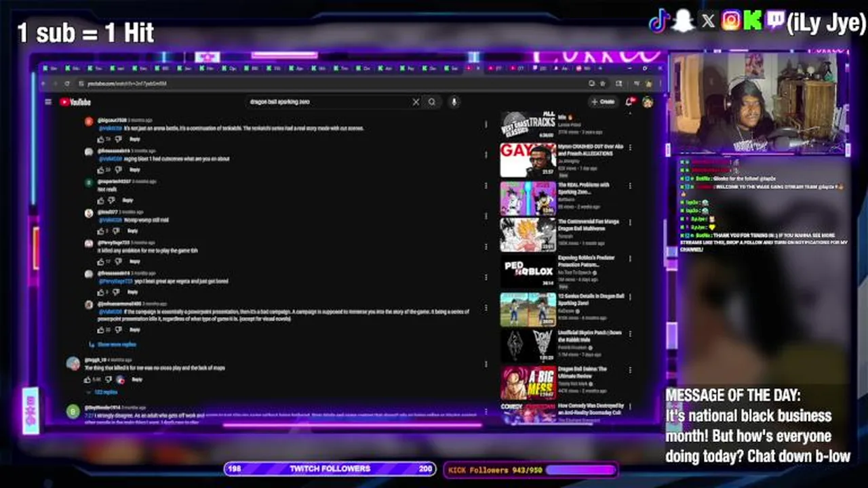The height and width of the screenshot is (488, 868).
Task: Like the 'Womp womp still mid' comment
Action: pos(101,230)
